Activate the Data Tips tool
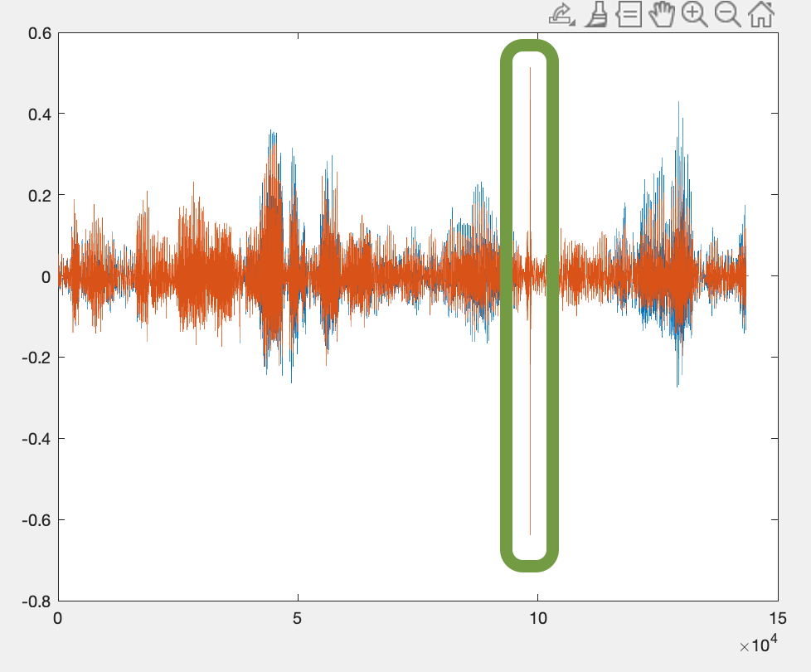The image size is (811, 672). pyautogui.click(x=629, y=14)
